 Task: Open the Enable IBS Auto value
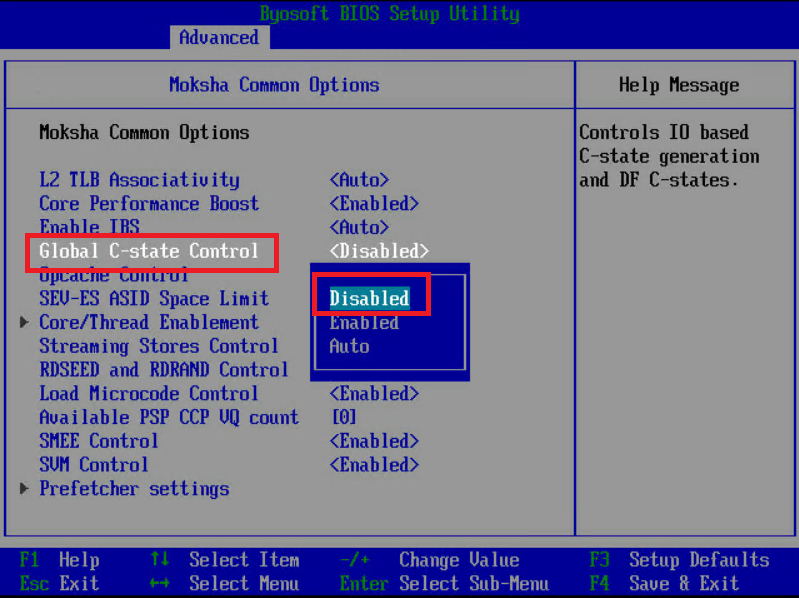coord(359,227)
